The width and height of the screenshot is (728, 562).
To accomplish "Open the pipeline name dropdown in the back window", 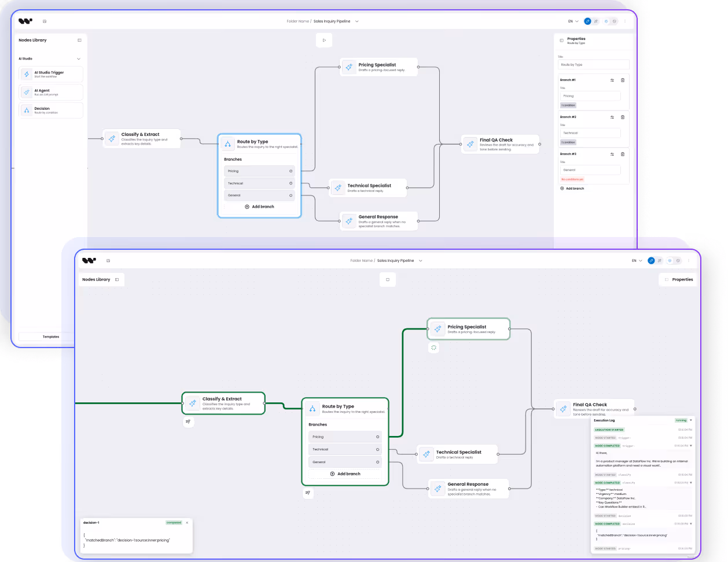I will click(356, 21).
